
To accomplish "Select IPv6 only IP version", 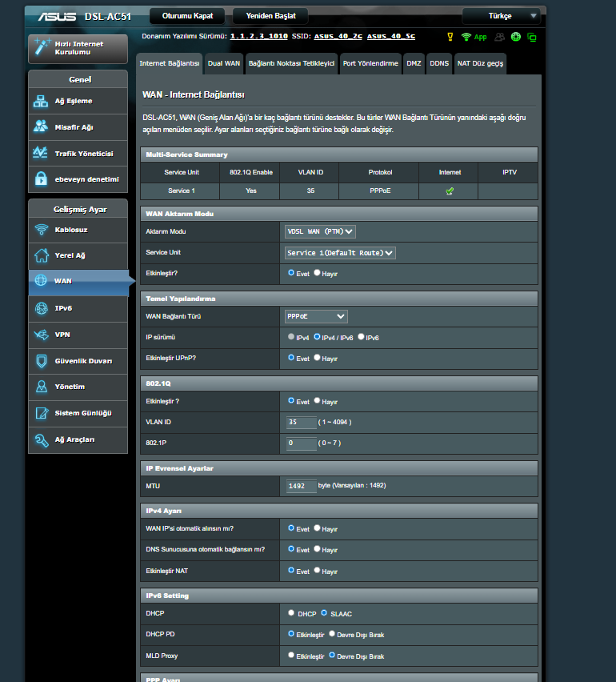I will 361,337.
